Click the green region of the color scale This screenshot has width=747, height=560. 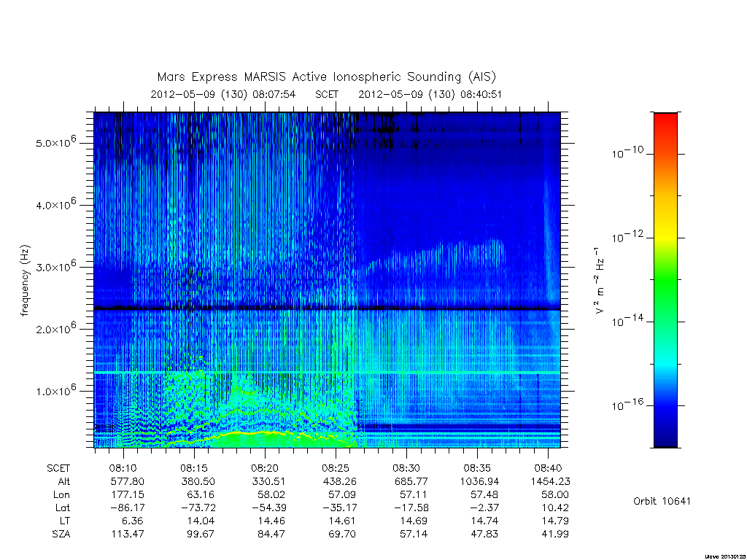[665, 281]
